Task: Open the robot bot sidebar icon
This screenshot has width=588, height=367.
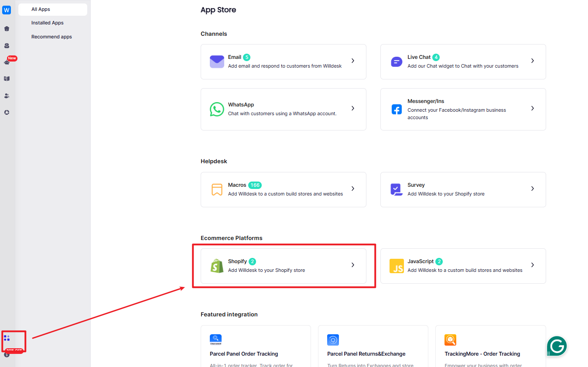Action: (x=7, y=62)
